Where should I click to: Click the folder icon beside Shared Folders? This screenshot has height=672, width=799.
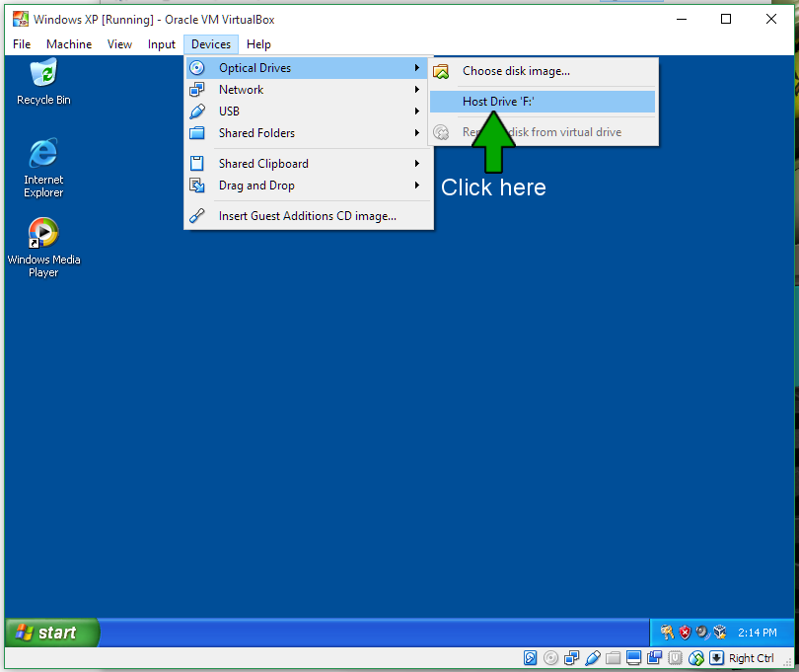(196, 133)
